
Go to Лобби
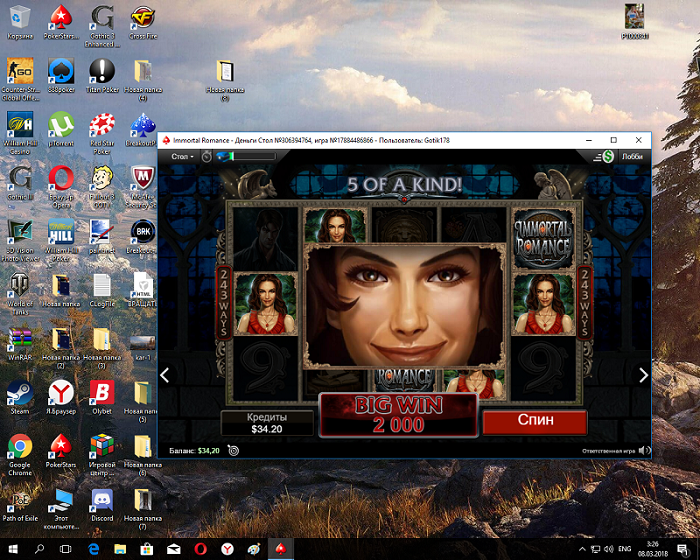pyautogui.click(x=632, y=157)
